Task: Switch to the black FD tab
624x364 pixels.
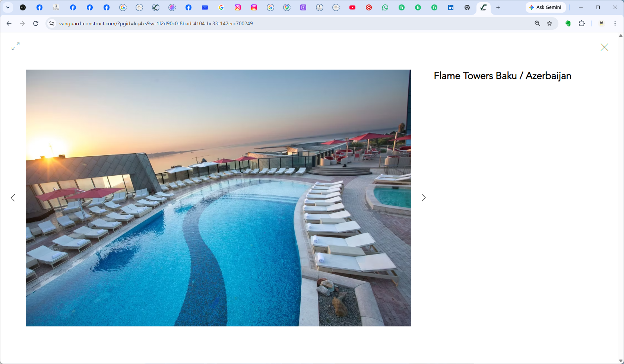Action: click(x=23, y=7)
